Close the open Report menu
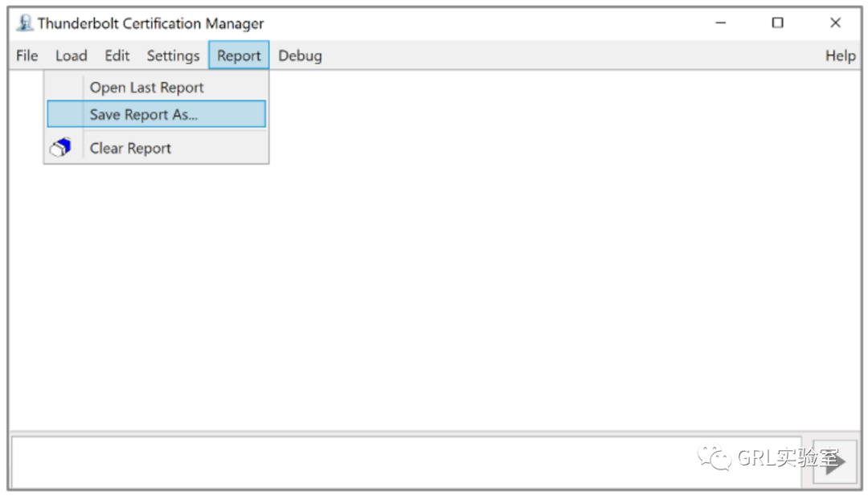Screen dimensions: 868x496 [239, 55]
